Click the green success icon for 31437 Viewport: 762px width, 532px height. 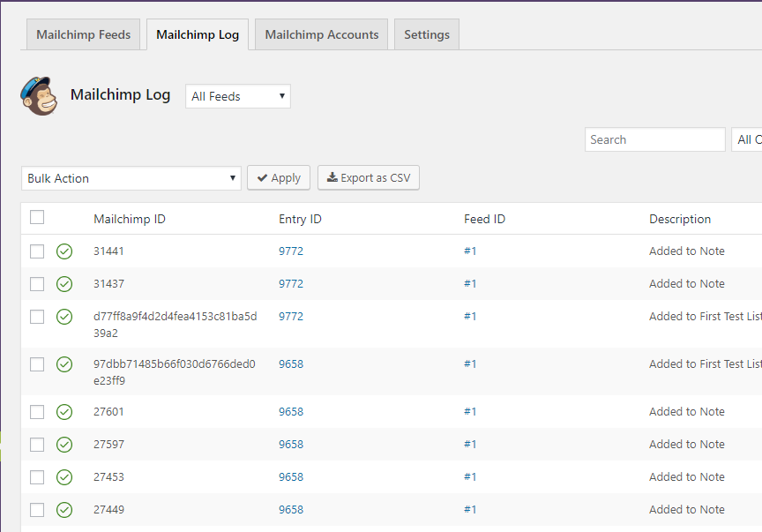pyautogui.click(x=64, y=284)
